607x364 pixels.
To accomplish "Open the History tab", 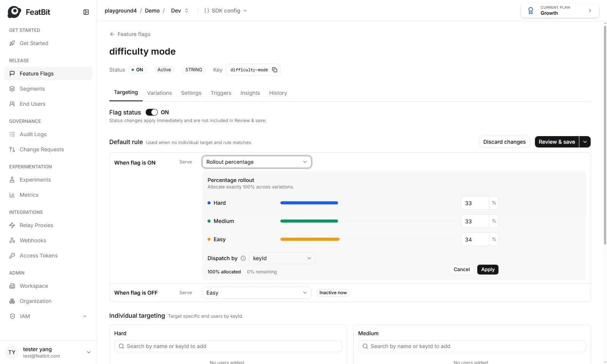I will [278, 93].
